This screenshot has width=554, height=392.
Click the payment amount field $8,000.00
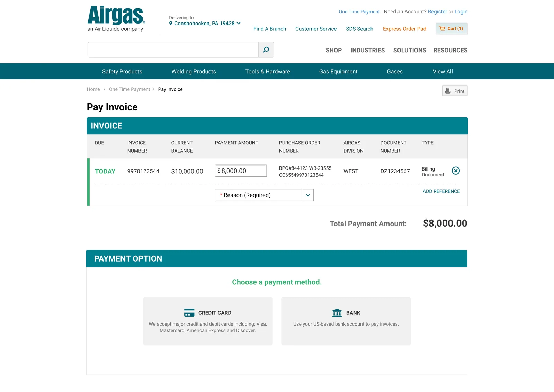click(x=241, y=171)
